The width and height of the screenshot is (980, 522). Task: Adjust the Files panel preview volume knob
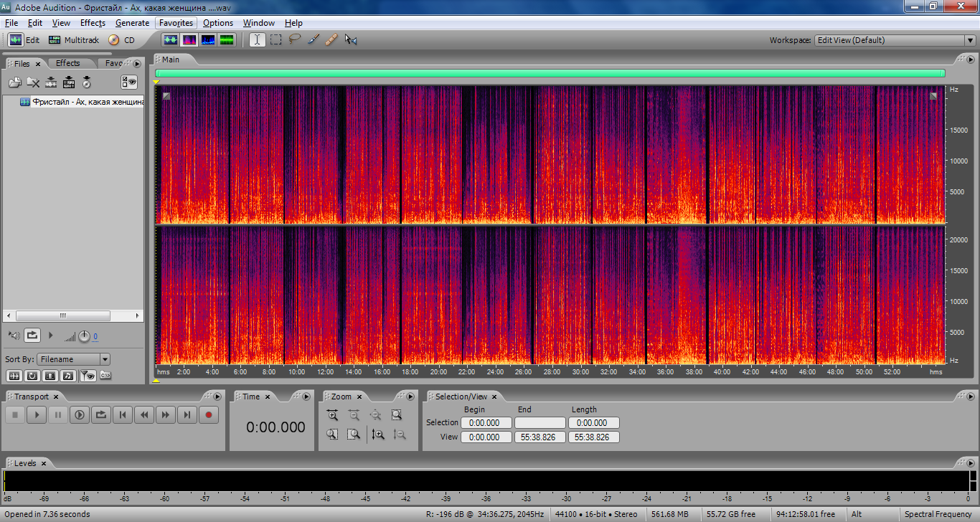point(84,336)
